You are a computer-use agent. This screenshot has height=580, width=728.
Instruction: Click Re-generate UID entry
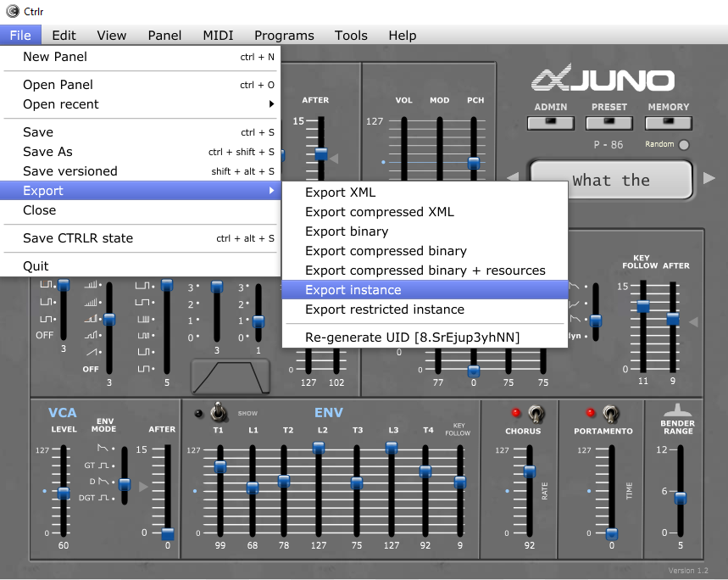coord(425,337)
